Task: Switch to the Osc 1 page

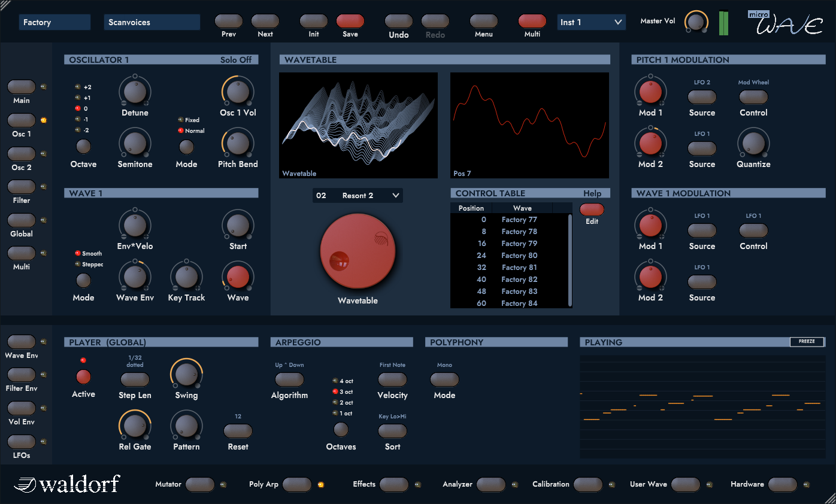Action: click(22, 120)
